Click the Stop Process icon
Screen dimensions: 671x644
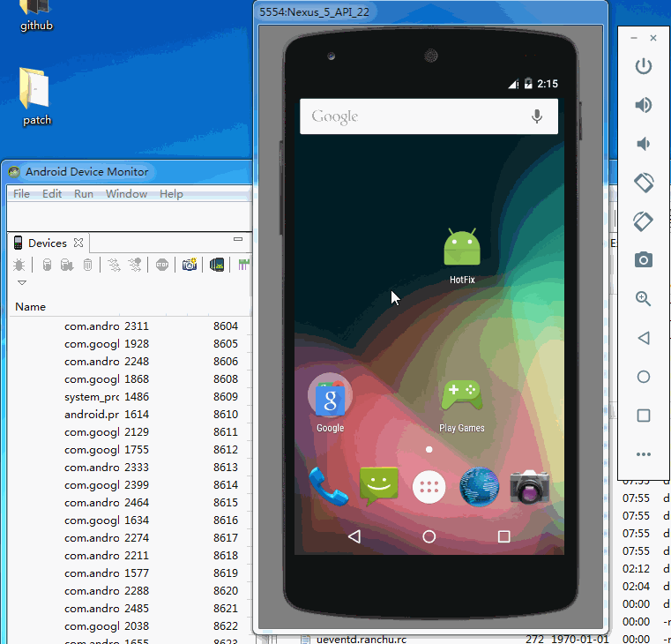[x=161, y=265]
